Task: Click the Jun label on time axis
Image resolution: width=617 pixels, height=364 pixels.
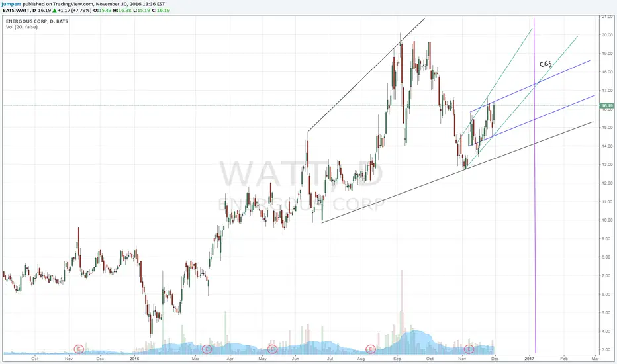Action: pyautogui.click(x=296, y=359)
